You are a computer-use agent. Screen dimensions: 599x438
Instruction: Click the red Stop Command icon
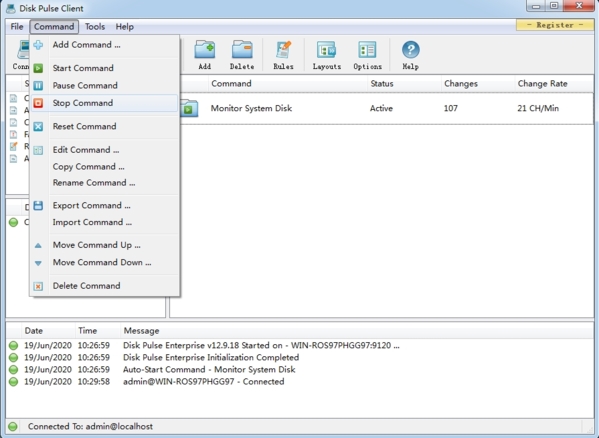click(38, 103)
